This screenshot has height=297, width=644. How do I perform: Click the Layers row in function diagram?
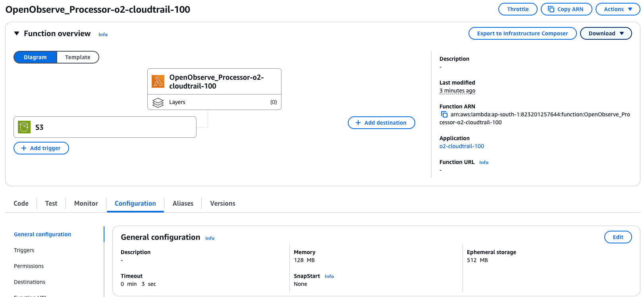[214, 102]
